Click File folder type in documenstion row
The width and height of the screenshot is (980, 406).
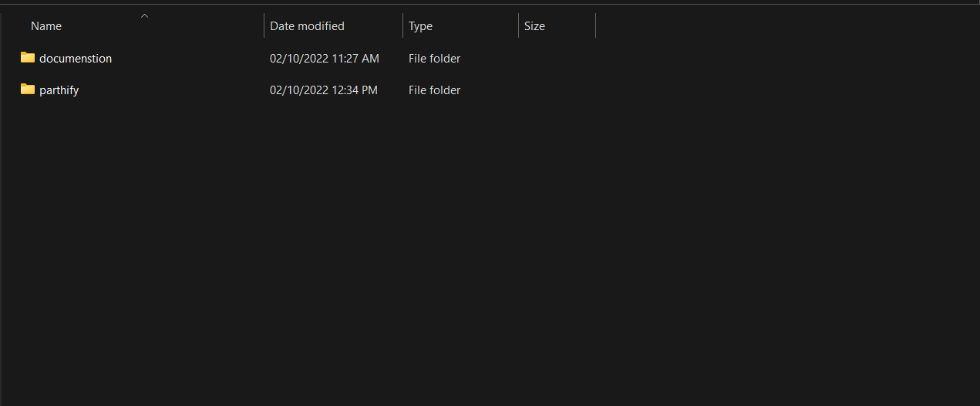(434, 59)
